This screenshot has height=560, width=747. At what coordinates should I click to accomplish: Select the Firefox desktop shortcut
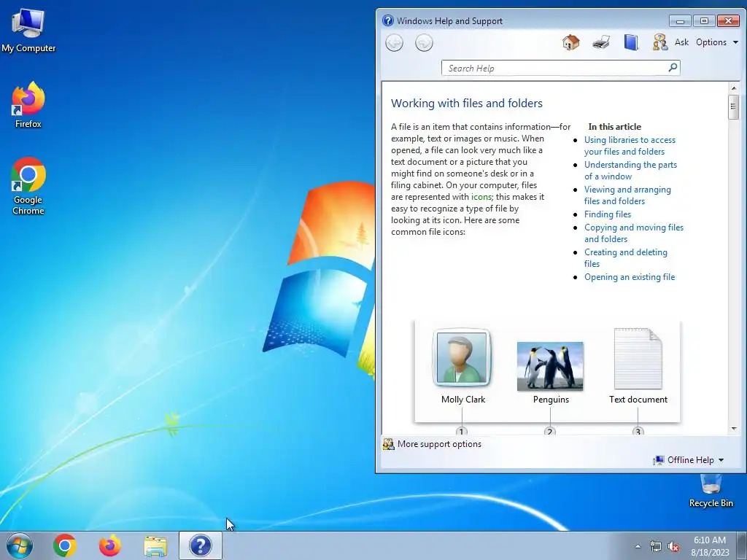(28, 105)
